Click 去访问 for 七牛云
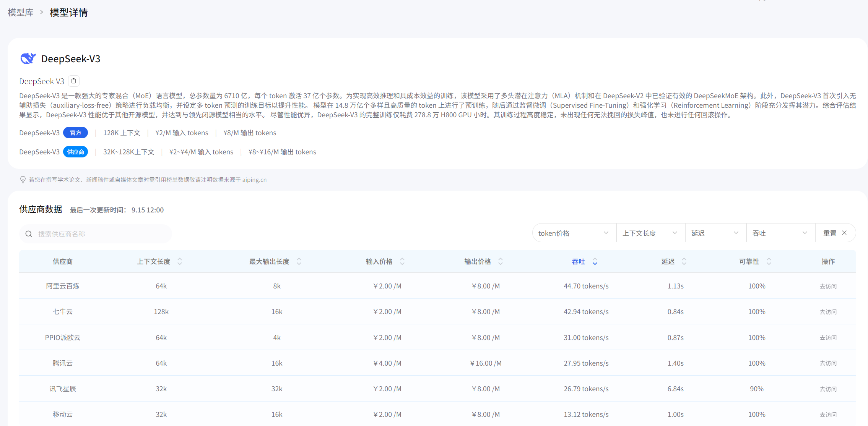Screen dimensions: 868x426 (828, 312)
